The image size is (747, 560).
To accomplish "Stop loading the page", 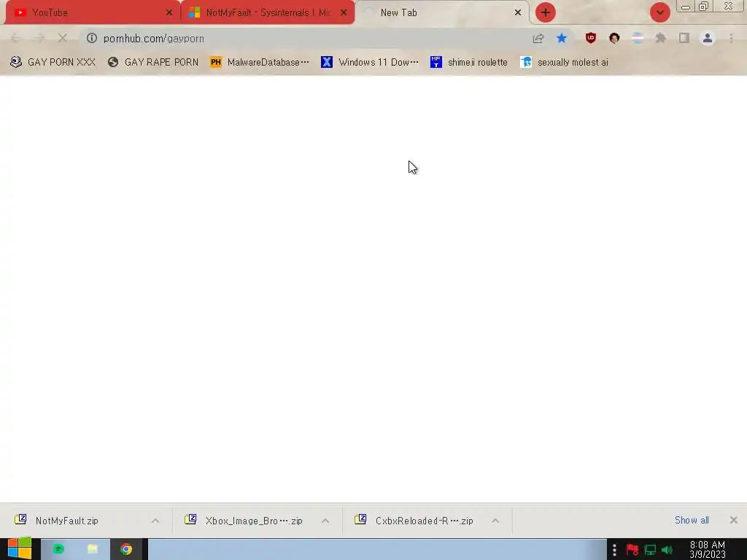I will (x=63, y=38).
